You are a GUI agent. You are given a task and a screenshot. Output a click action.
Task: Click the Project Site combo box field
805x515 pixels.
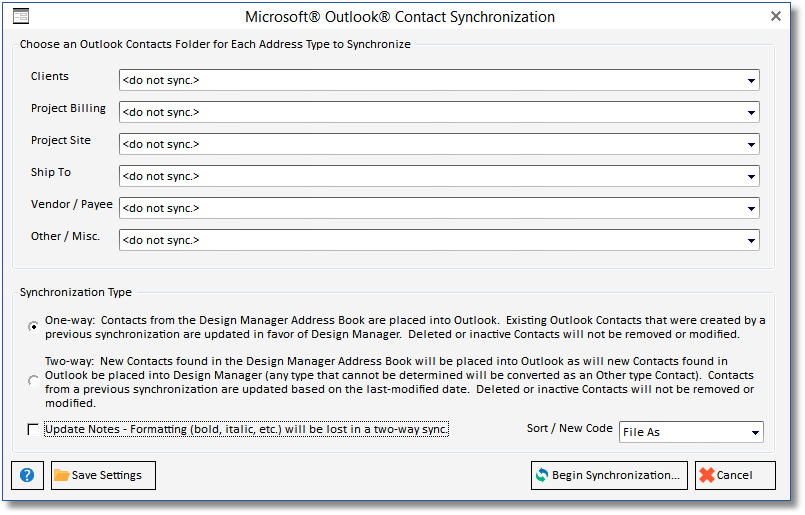pyautogui.click(x=439, y=145)
